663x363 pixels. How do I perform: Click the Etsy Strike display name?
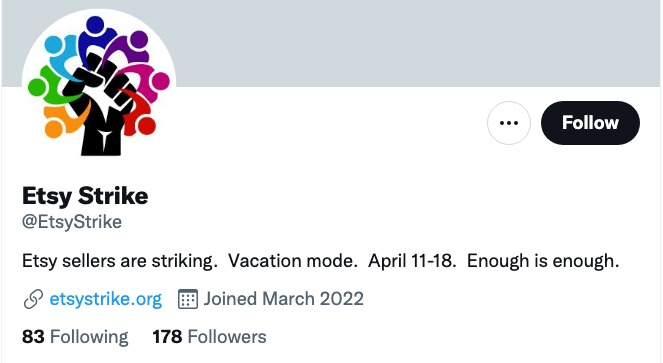point(85,196)
